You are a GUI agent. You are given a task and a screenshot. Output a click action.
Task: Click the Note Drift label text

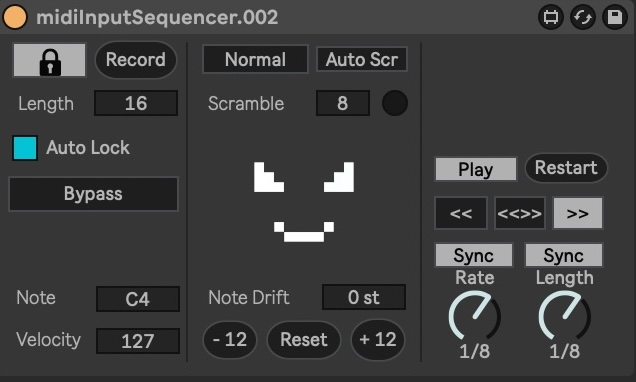(x=249, y=298)
